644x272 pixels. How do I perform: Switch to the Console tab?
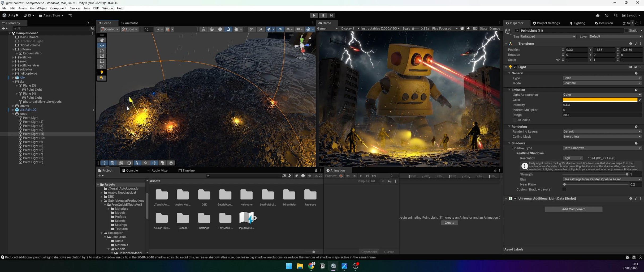point(130,171)
